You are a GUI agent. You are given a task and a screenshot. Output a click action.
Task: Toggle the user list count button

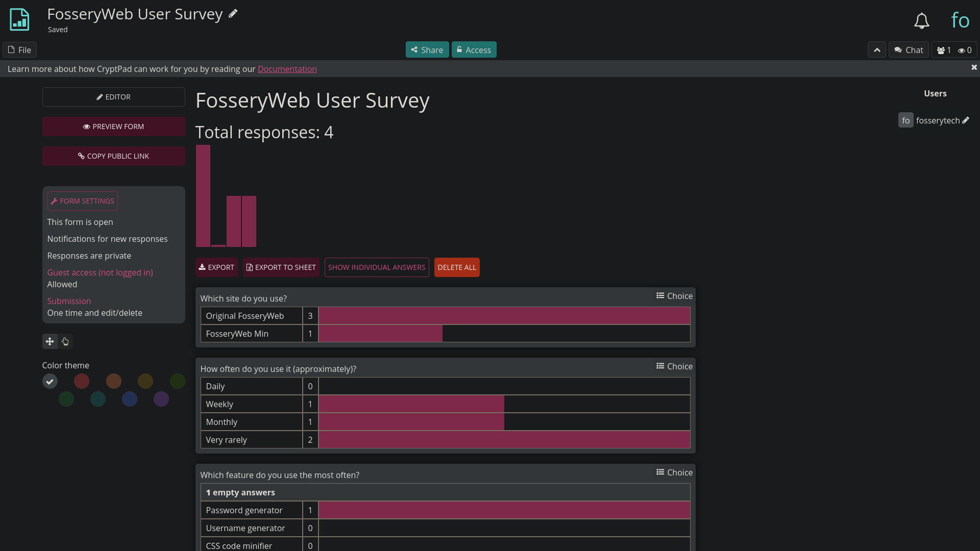pyautogui.click(x=954, y=50)
